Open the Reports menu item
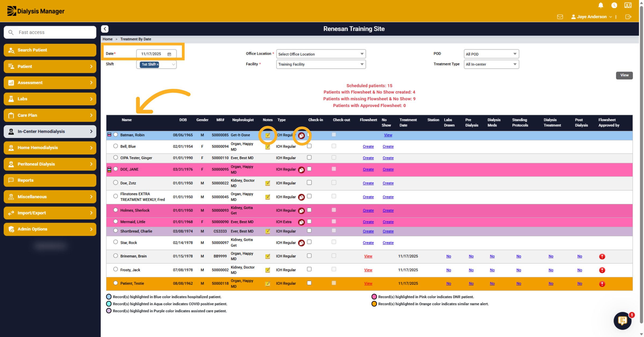The image size is (644, 337). point(50,180)
